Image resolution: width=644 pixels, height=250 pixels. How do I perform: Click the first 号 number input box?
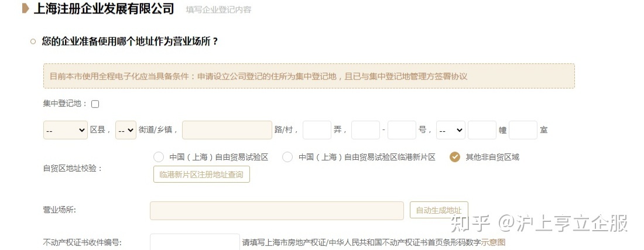[x=365, y=130]
